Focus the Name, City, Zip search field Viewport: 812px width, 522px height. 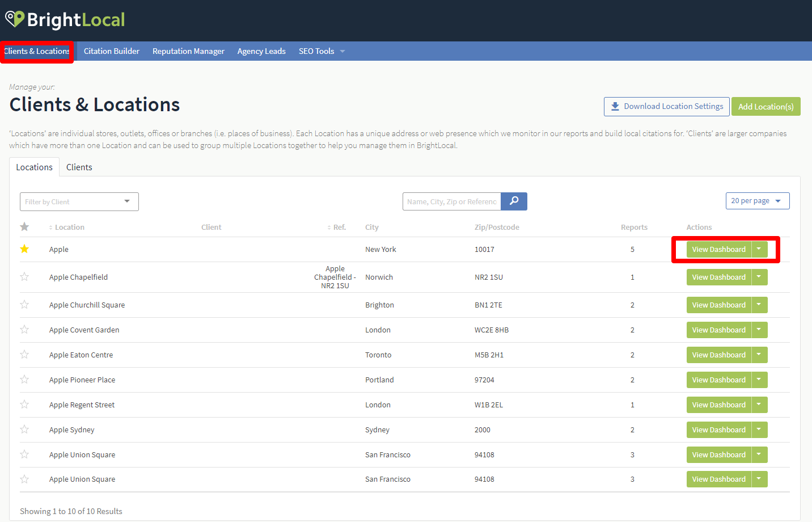451,201
